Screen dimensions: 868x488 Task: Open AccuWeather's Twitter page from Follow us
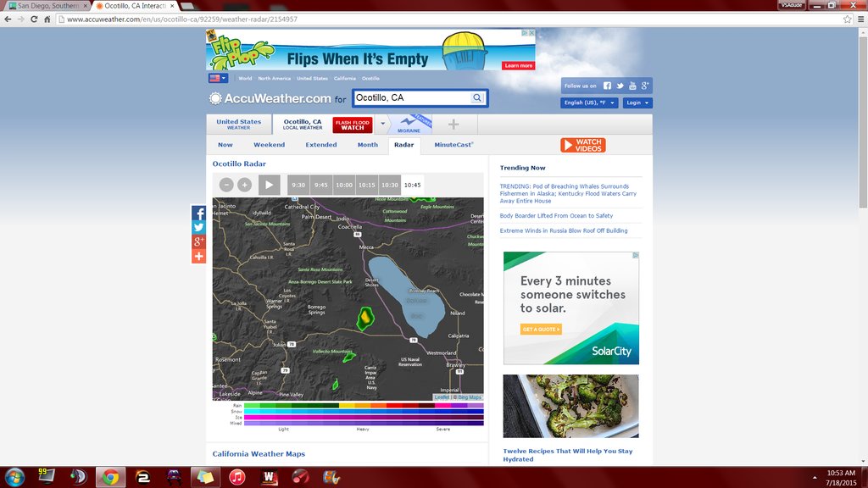(x=620, y=86)
